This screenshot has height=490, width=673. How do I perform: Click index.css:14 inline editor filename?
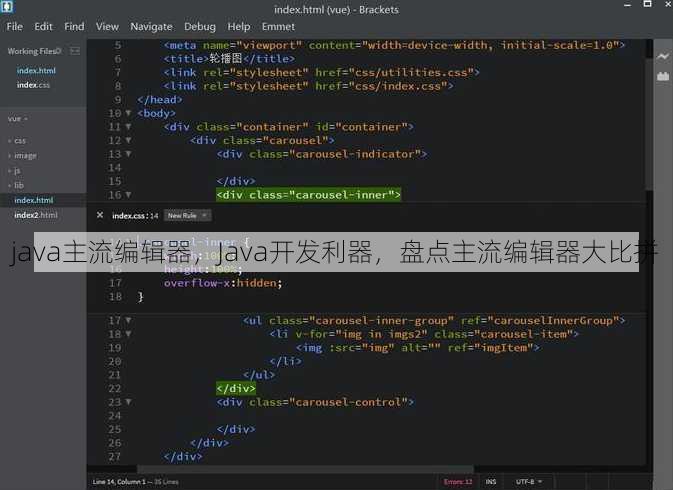click(x=135, y=215)
